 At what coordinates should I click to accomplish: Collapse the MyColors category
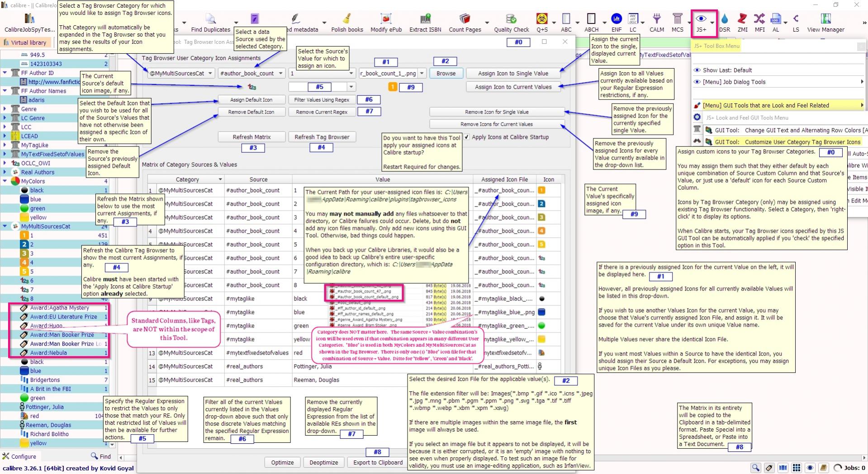[5, 181]
